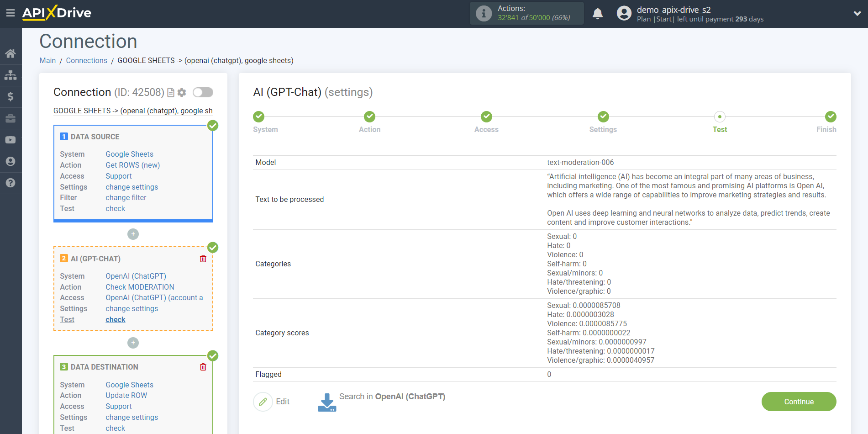Screen dimensions: 868x434
Task: Click the text-moderation-006 model value
Action: (580, 162)
